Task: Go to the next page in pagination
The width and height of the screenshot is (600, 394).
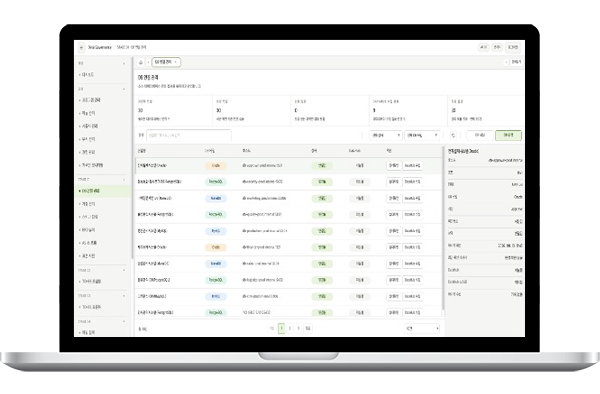Action: [298, 328]
